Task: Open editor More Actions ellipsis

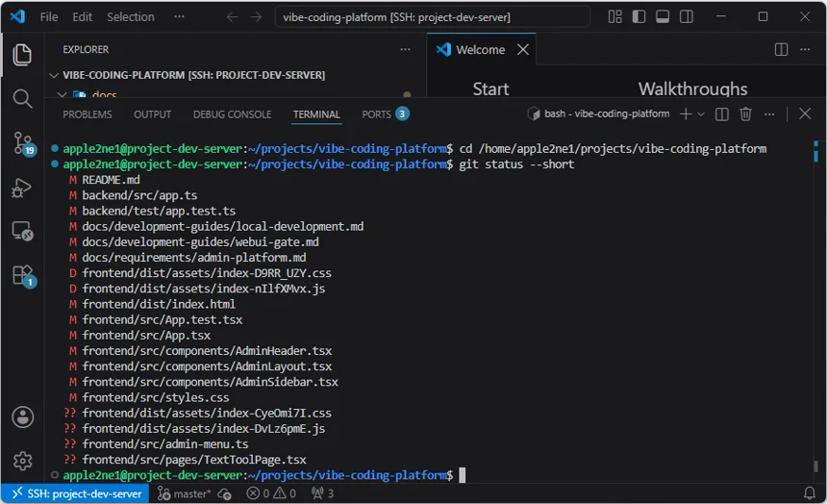Action: pyautogui.click(x=805, y=50)
